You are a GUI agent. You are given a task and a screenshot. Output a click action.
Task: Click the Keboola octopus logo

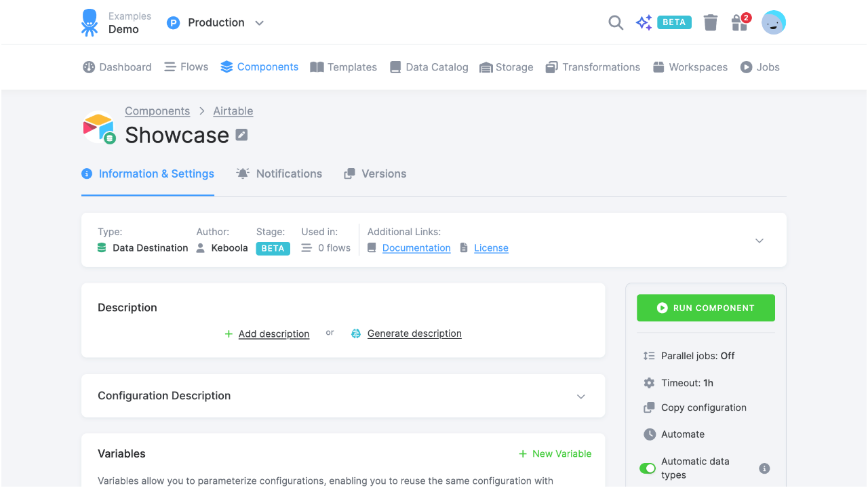pos(89,22)
